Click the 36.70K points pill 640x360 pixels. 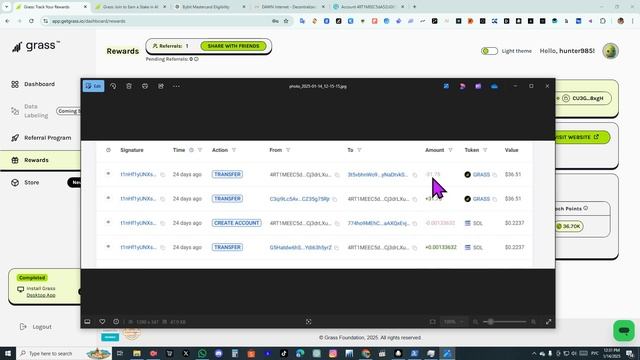tap(569, 226)
